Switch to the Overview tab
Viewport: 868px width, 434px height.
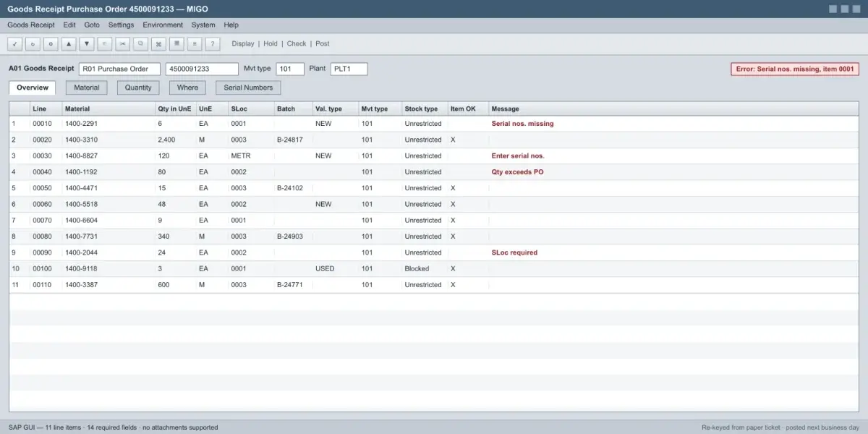[33, 88]
